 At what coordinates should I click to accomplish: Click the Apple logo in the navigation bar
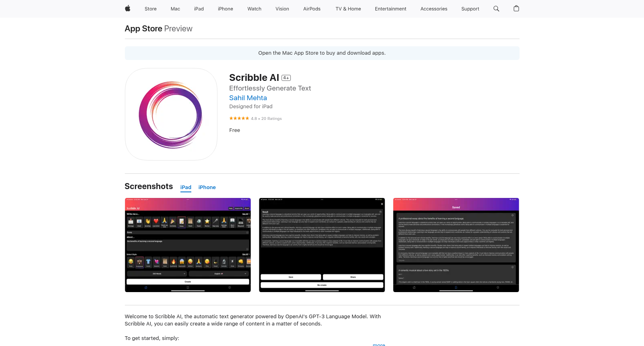pos(128,8)
